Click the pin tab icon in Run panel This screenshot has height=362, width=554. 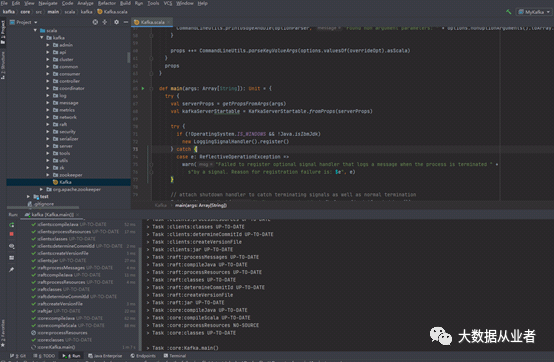[12, 269]
